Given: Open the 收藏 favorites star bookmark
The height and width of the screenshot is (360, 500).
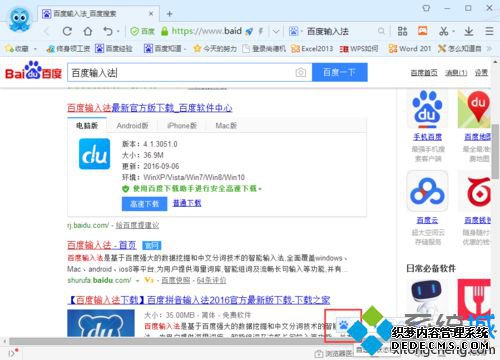Looking at the screenshot, I should click(x=17, y=49).
